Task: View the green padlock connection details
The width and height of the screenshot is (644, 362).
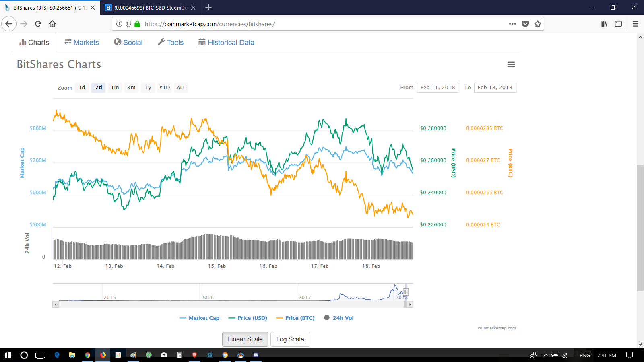Action: point(137,24)
